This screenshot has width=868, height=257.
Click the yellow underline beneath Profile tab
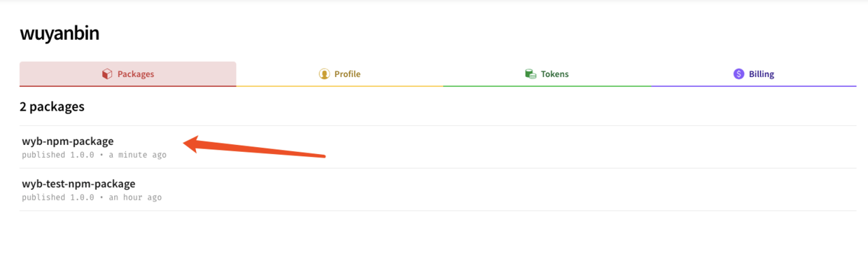coord(339,86)
